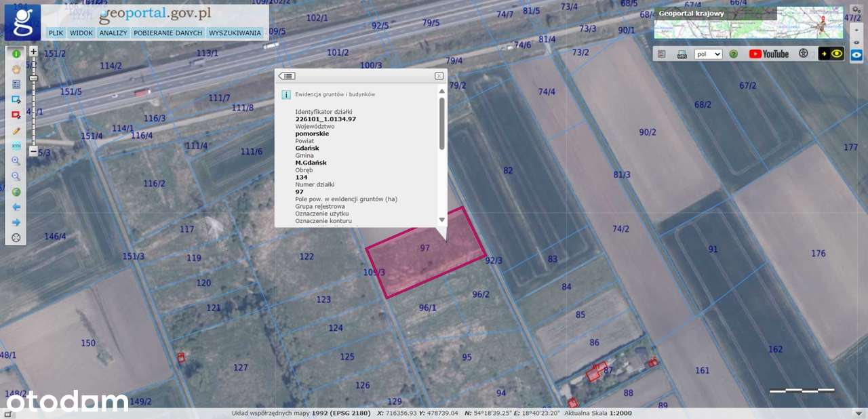This screenshot has height=419, width=868.
Task: Click parcel label 150
Action: tap(88, 343)
